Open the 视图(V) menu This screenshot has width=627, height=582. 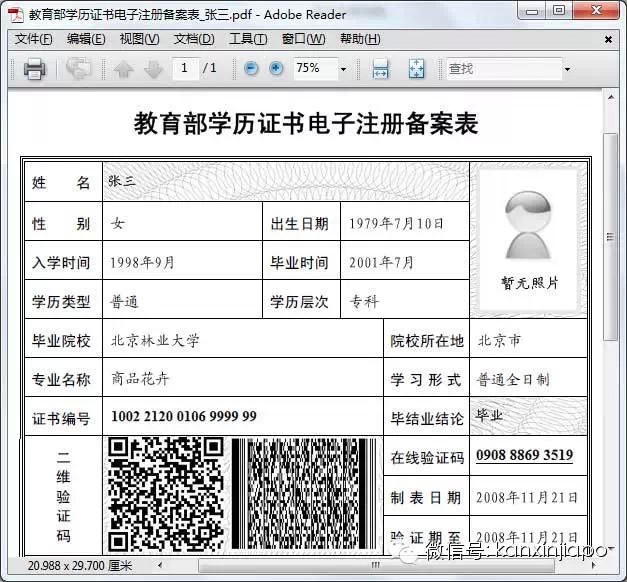click(x=139, y=40)
